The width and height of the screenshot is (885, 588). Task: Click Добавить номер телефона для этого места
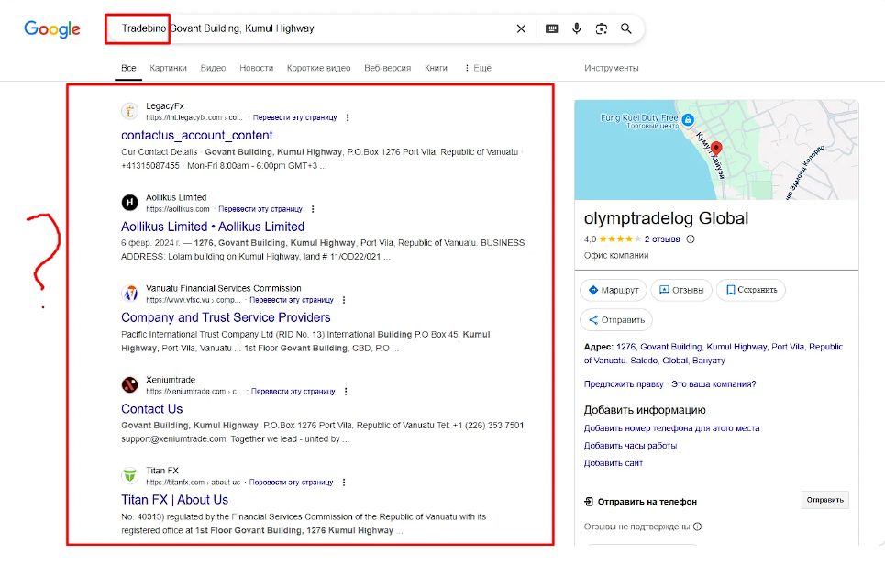[x=671, y=428]
